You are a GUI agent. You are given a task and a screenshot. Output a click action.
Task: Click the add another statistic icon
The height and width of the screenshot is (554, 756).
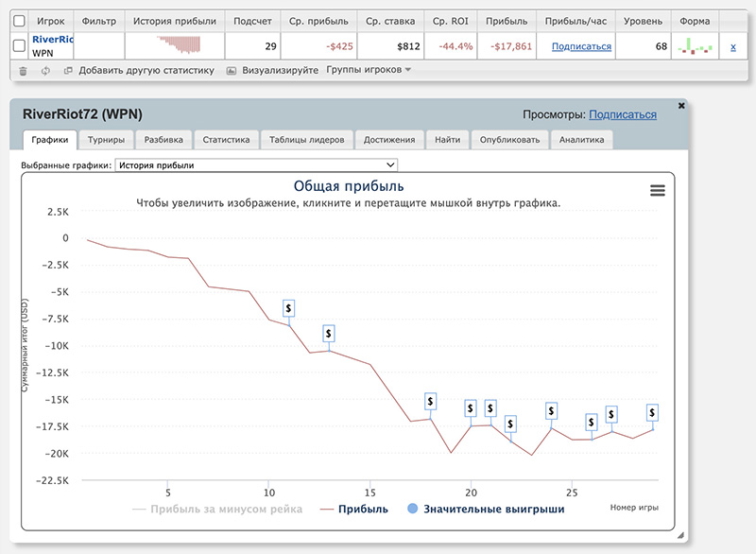[68, 71]
